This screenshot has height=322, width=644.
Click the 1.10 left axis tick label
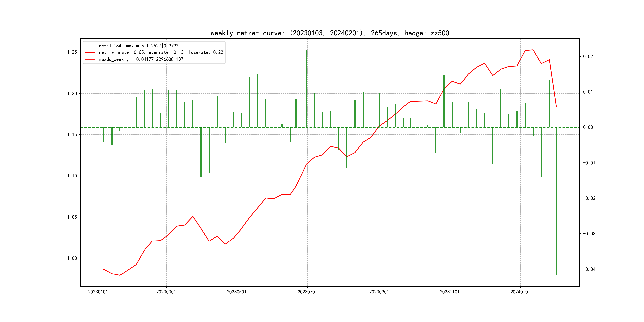point(72,176)
